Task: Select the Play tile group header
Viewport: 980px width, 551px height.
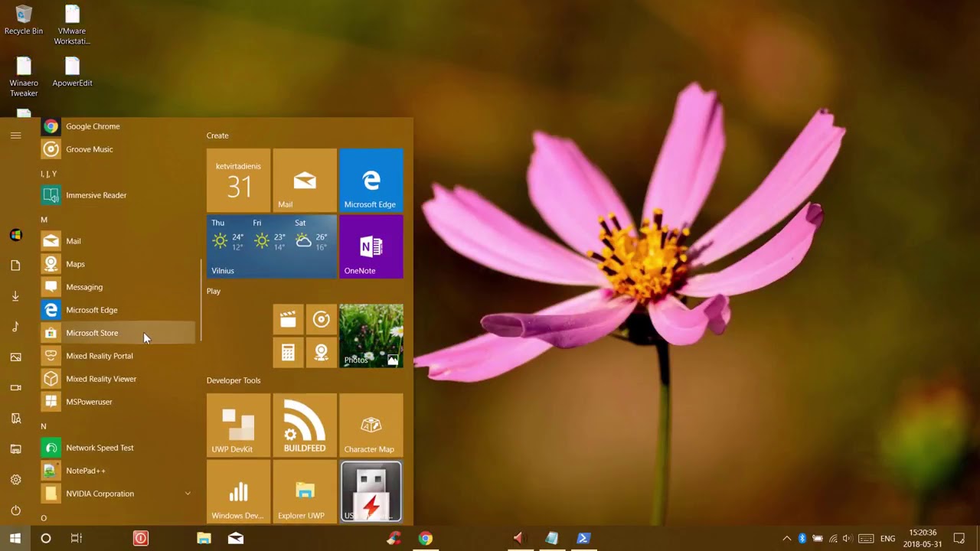Action: pyautogui.click(x=214, y=292)
